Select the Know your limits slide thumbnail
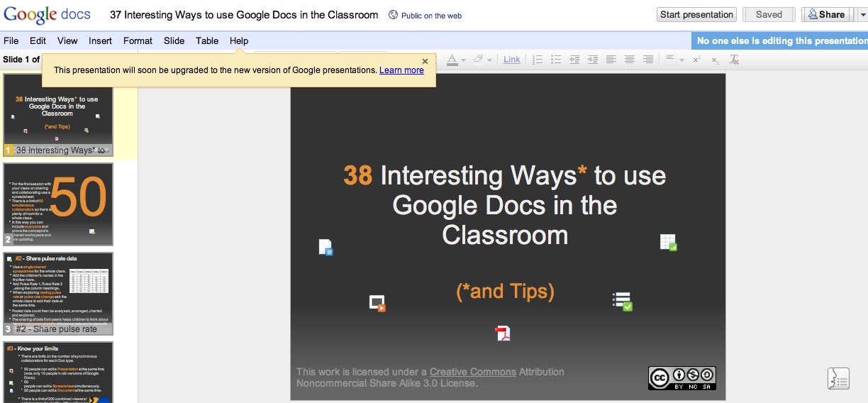 tap(58, 372)
